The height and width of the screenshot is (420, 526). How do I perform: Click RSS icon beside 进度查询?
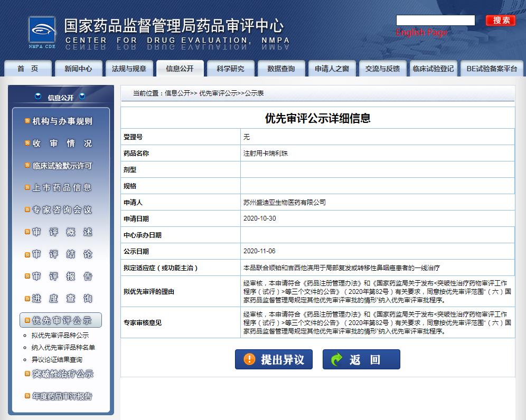point(27,298)
